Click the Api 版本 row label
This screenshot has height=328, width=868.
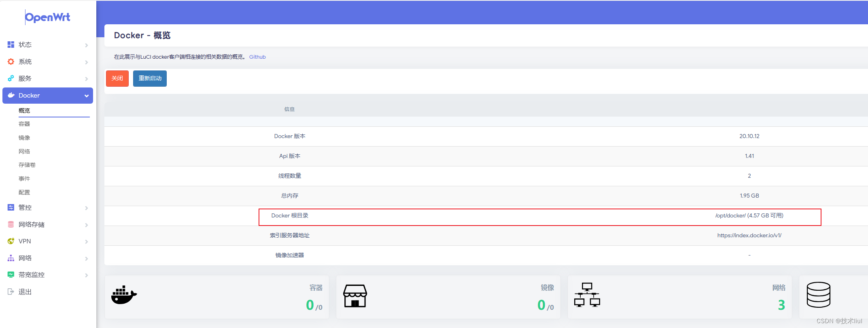coord(290,156)
